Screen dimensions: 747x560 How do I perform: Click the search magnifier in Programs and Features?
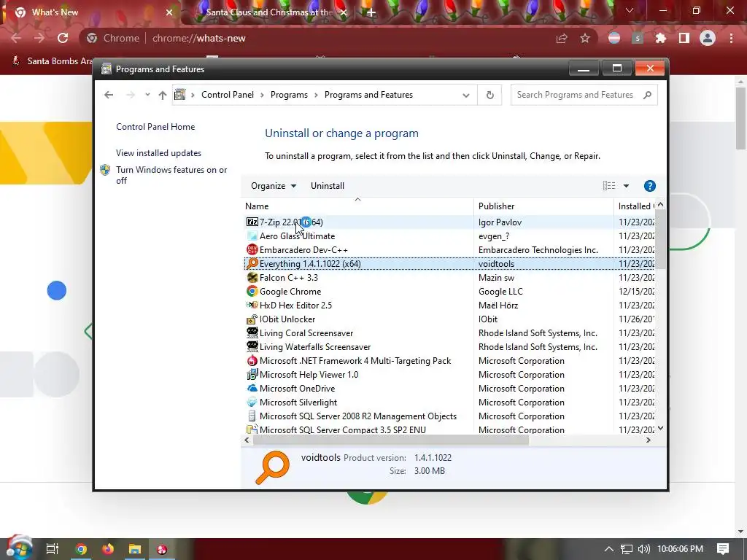647,95
